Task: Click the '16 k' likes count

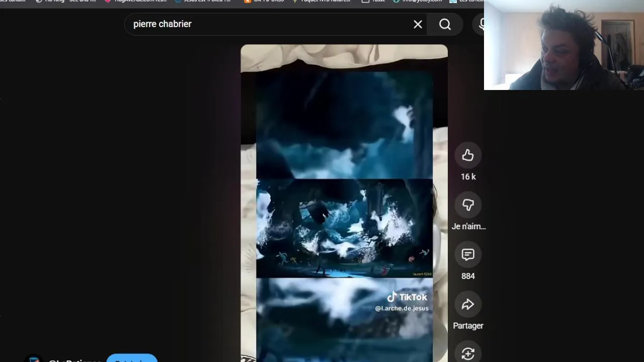Action: pyautogui.click(x=468, y=177)
